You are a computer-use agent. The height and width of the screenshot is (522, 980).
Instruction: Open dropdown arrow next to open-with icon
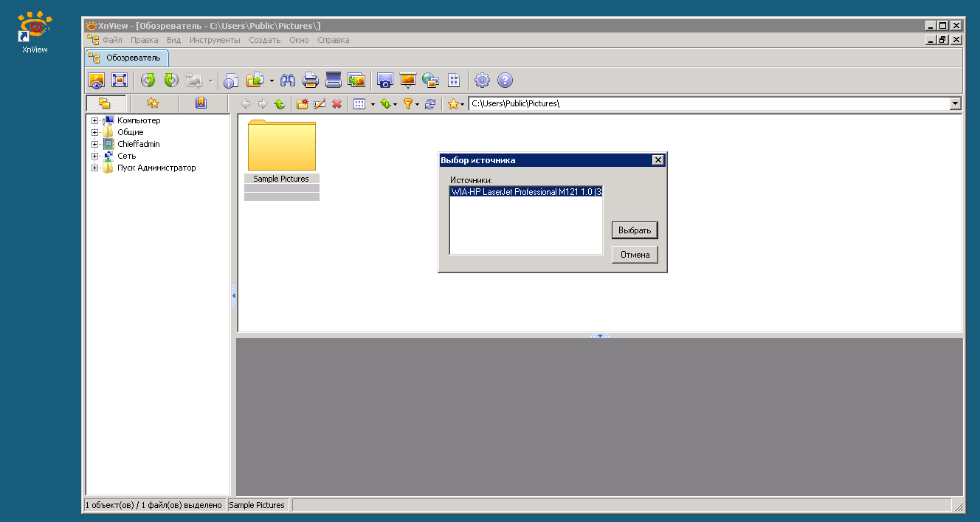(x=272, y=80)
